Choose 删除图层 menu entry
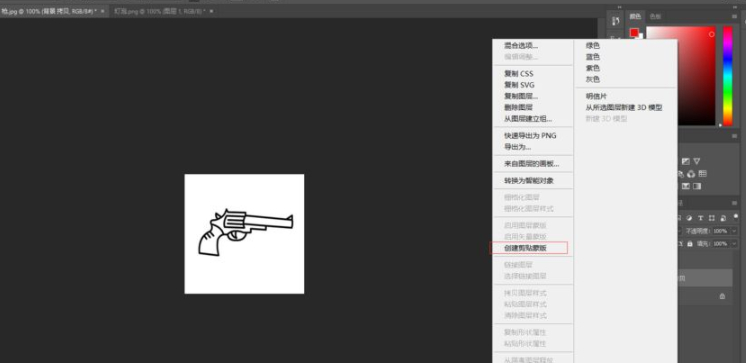This screenshot has width=746, height=363. point(518,108)
